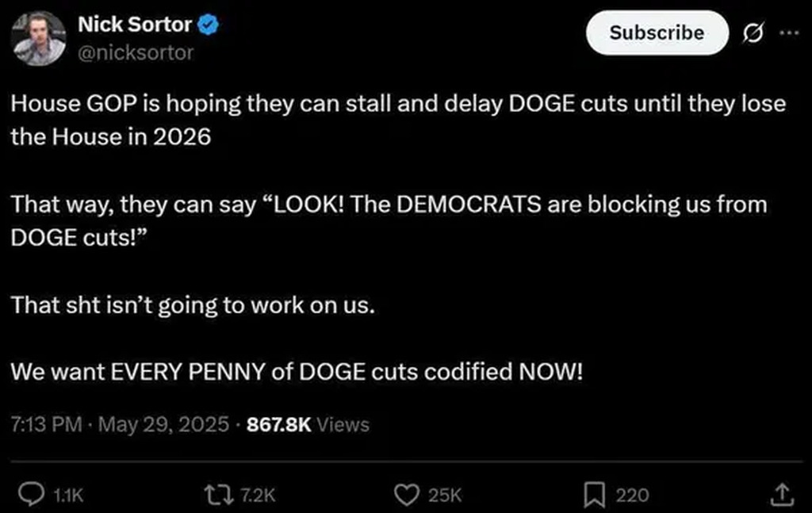Click the reply speech bubble icon
Screen dimensions: 812x513
click(x=30, y=496)
